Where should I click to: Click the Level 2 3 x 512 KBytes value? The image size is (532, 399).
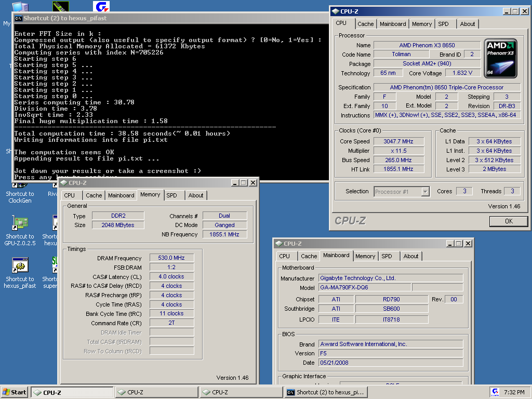pos(495,160)
